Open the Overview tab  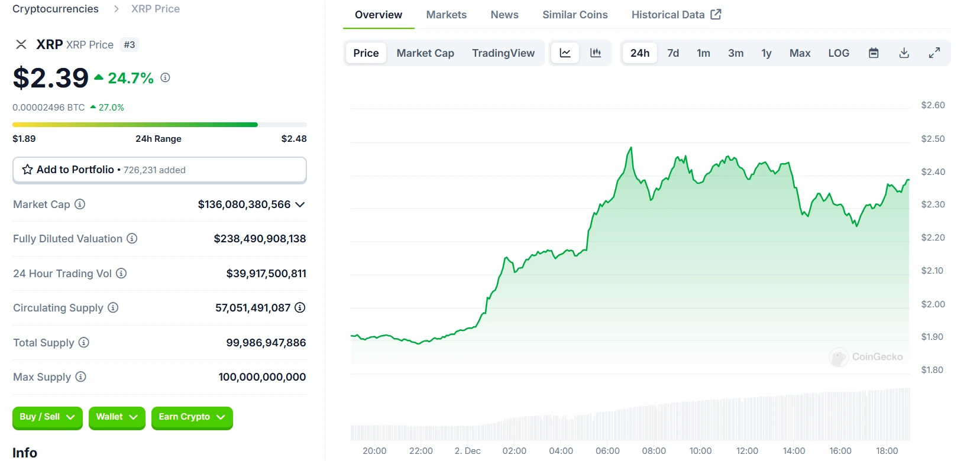click(379, 15)
